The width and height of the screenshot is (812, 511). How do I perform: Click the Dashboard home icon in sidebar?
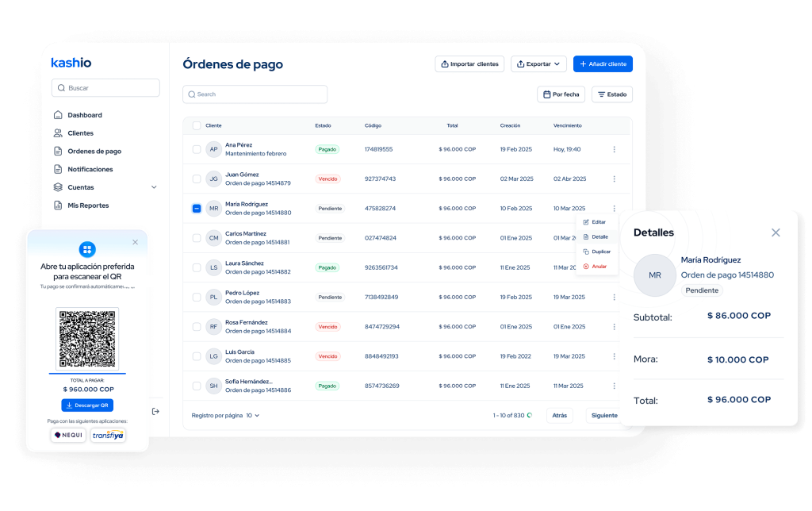point(58,115)
